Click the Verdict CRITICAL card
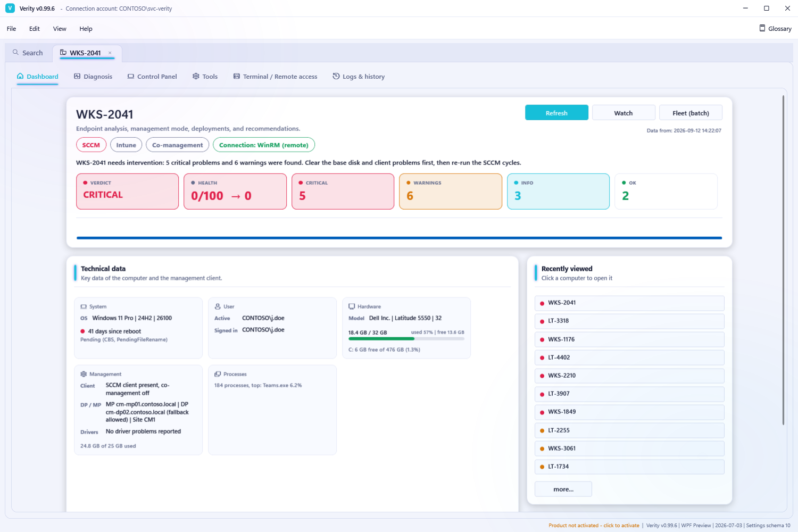This screenshot has height=532, width=798. [x=127, y=192]
